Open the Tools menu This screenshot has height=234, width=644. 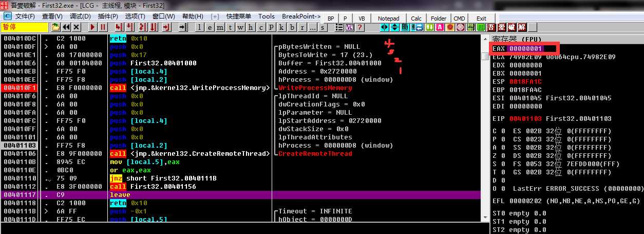(267, 16)
